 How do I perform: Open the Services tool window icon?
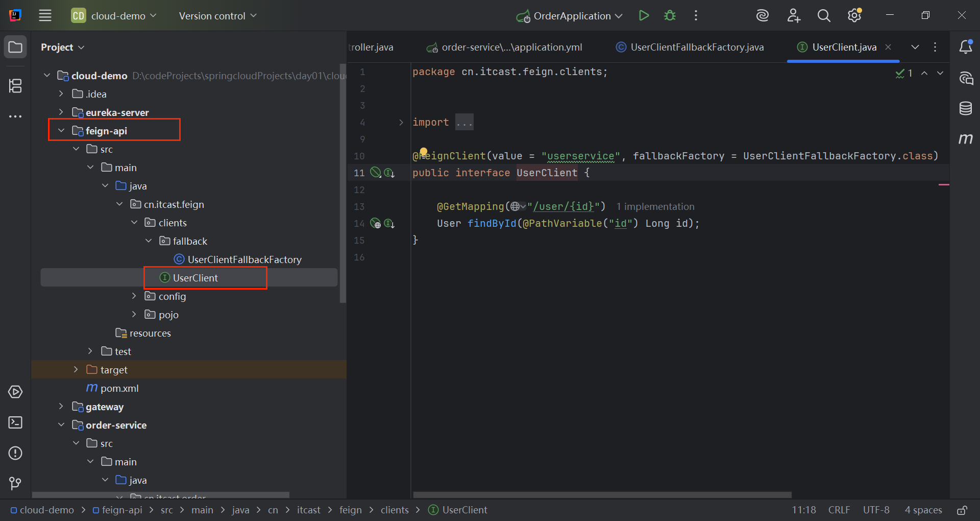[x=15, y=392]
